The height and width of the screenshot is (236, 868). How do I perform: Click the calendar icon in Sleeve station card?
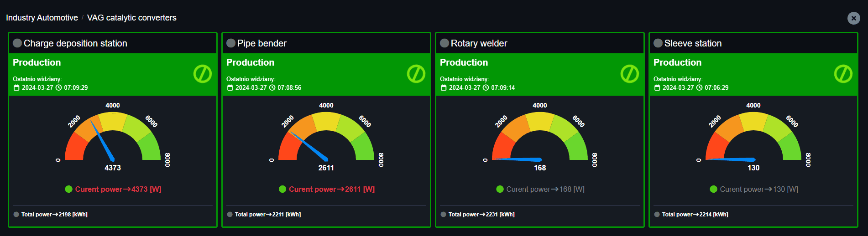657,88
